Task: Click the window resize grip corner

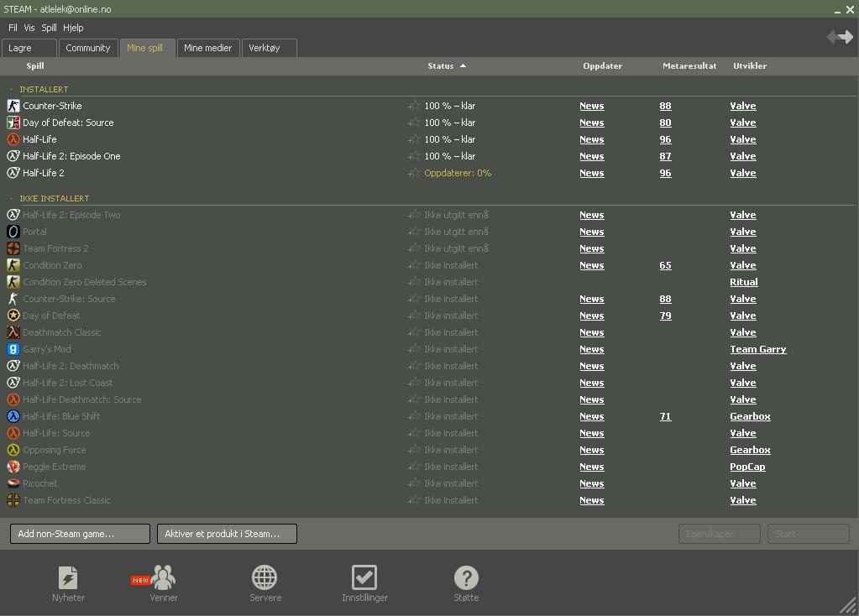Action: pyautogui.click(x=849, y=606)
